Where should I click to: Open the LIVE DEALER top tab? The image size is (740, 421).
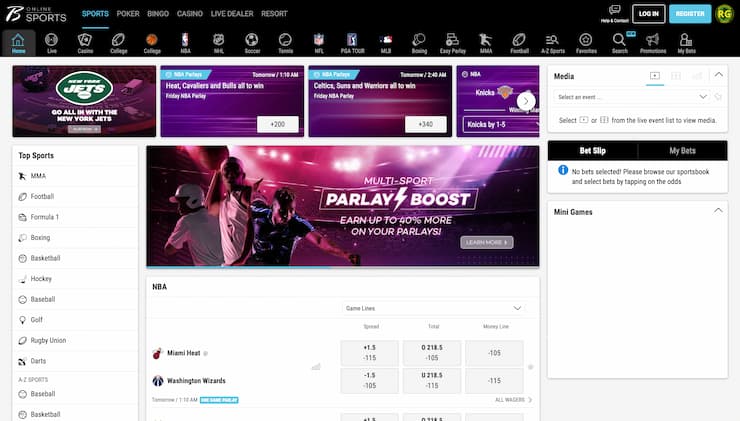(232, 14)
